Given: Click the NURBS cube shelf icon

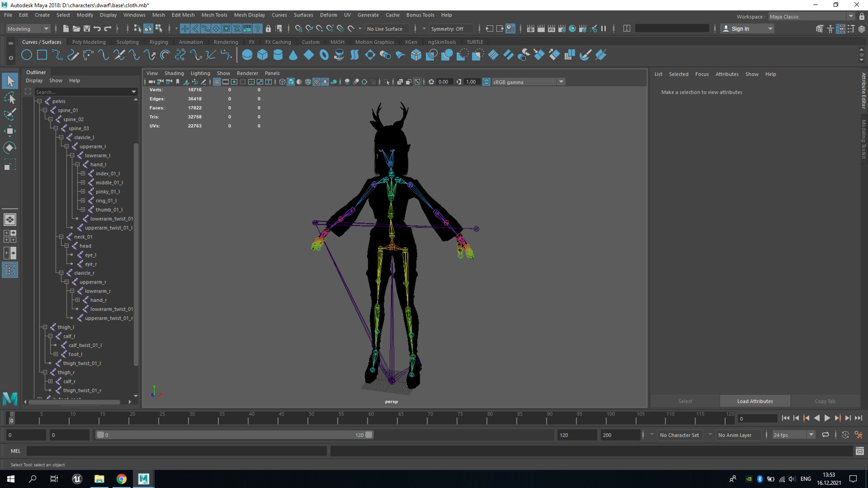Looking at the screenshot, I should [262, 55].
